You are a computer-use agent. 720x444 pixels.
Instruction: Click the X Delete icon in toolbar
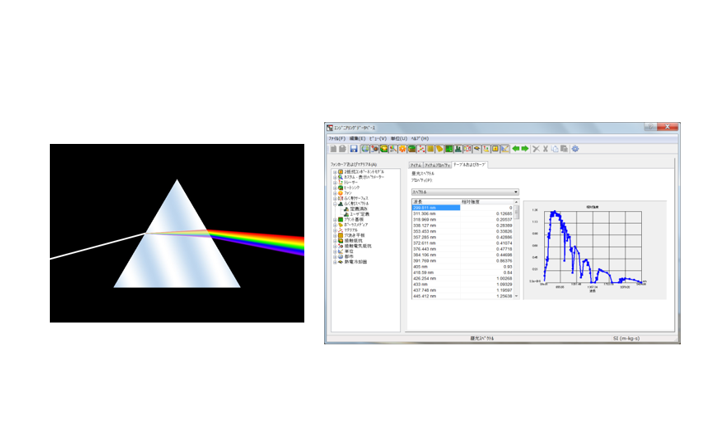pos(546,149)
